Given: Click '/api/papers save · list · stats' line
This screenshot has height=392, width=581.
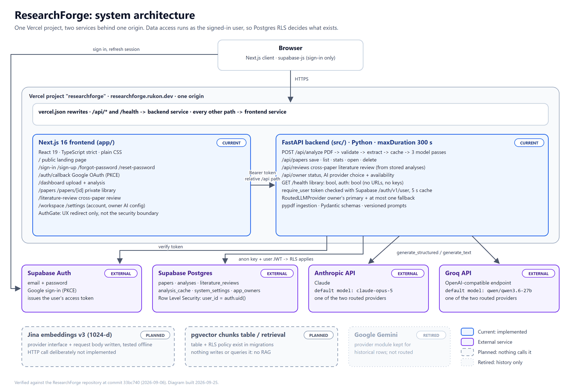Looking at the screenshot, I should click(329, 160).
